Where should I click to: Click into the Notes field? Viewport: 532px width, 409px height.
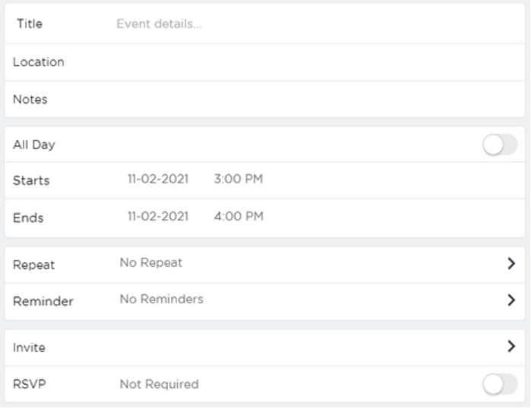[304, 100]
